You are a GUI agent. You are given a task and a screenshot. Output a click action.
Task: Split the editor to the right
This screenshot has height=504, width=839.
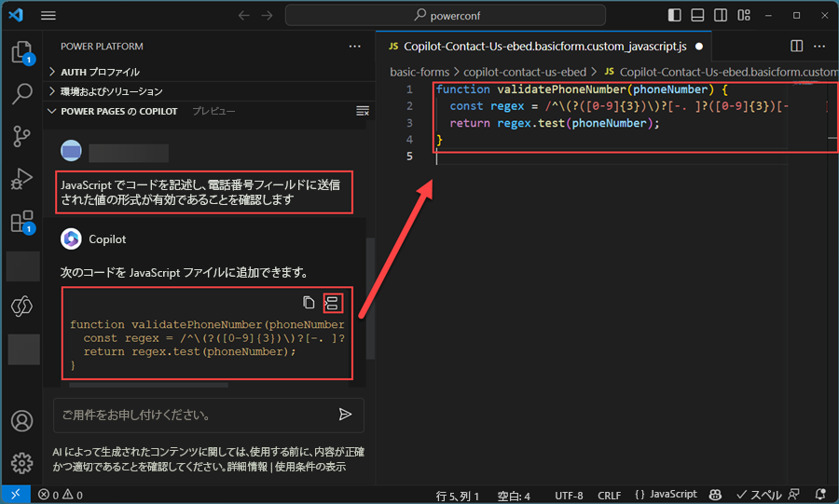pyautogui.click(x=796, y=47)
